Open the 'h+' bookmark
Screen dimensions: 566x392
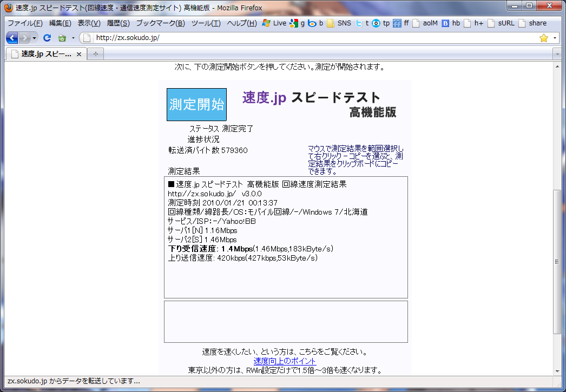(x=473, y=23)
